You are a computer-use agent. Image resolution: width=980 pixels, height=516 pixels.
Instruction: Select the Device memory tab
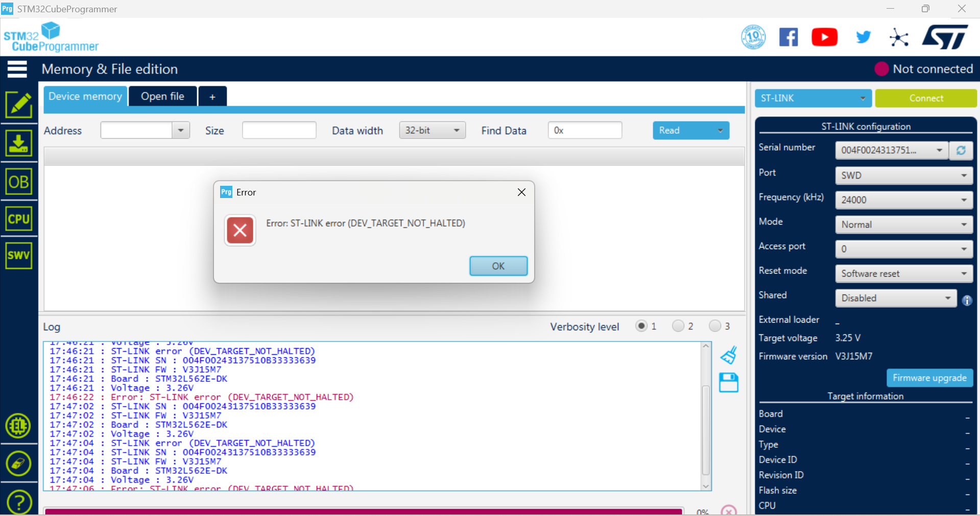point(85,96)
